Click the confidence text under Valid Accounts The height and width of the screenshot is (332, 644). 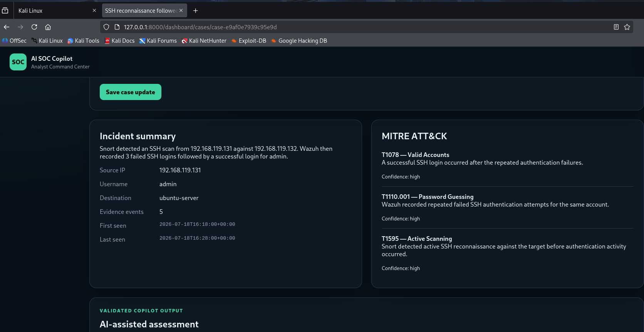[401, 177]
